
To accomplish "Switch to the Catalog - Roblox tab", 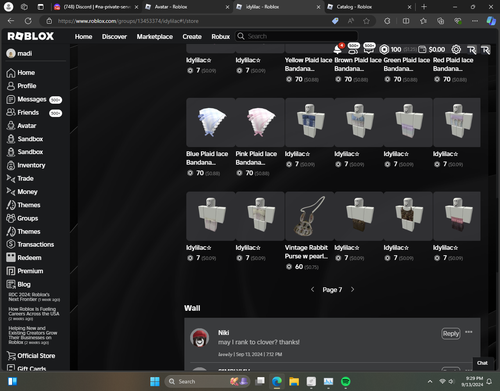I will (370, 7).
